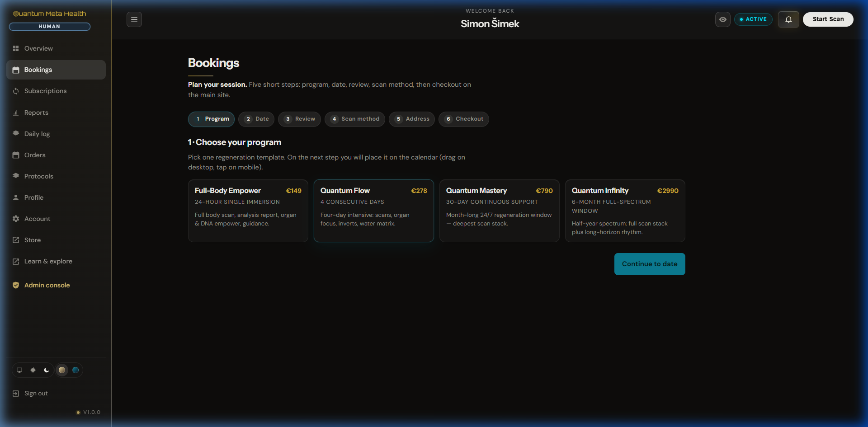
Task: Go to Subscriptions in sidebar
Action: (56, 91)
